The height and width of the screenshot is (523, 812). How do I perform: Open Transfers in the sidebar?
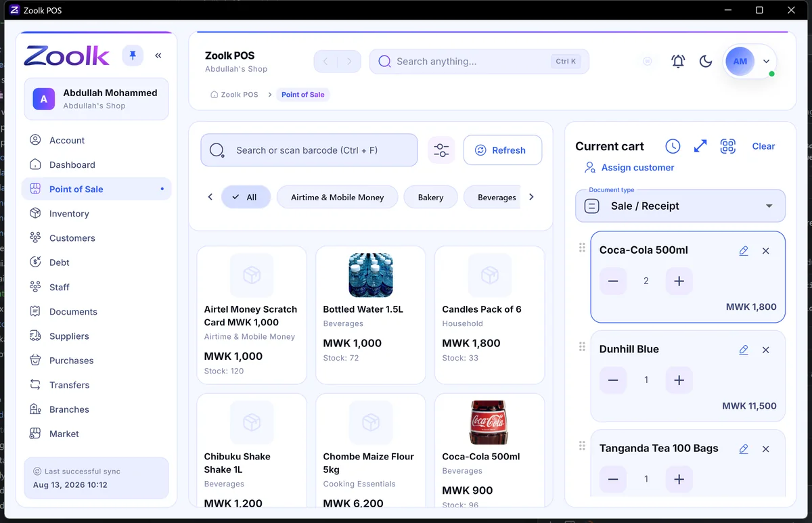96,384
